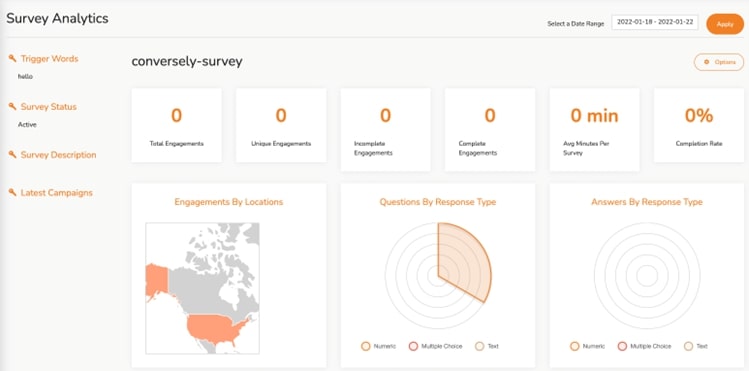
Task: Toggle Multiple Choice legend in Questions chart
Action: pos(435,346)
